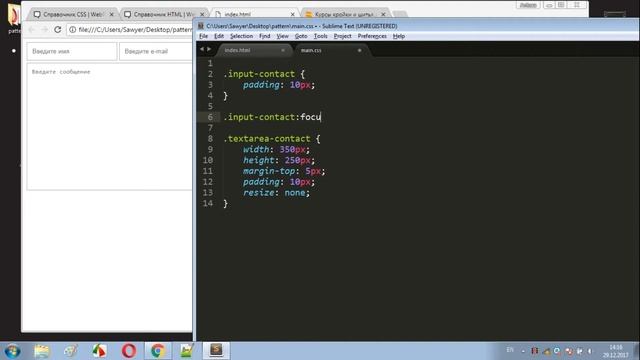This screenshot has width=640, height=360.
Task: Open the Find menu
Action: click(264, 36)
